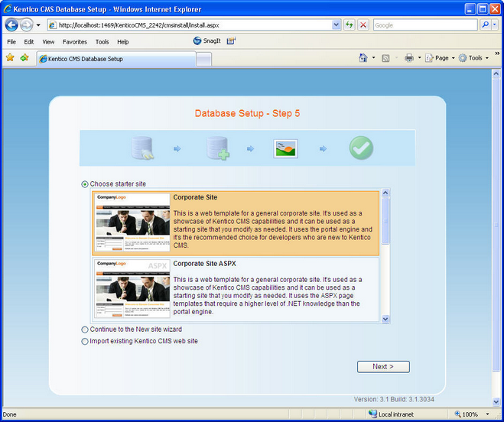Click the page scrollbar down arrow
504x422 pixels.
(496, 401)
